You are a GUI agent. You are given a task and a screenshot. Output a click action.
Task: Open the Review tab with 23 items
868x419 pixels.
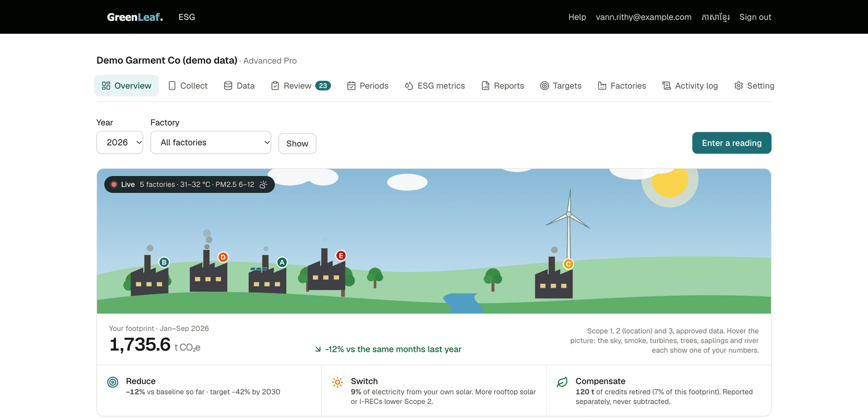point(301,86)
